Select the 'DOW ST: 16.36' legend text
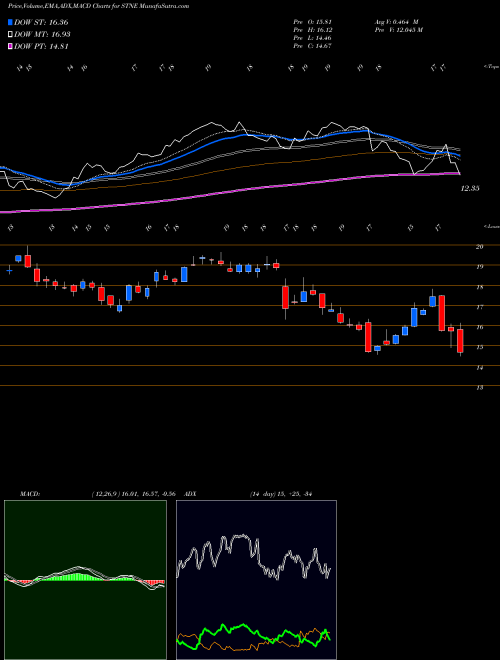This screenshot has width=500, height=660. pyautogui.click(x=41, y=22)
